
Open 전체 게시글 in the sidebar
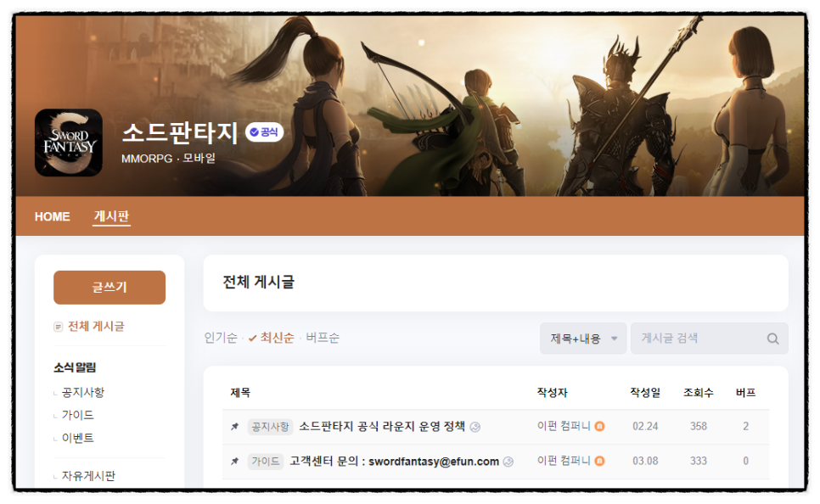(x=96, y=326)
